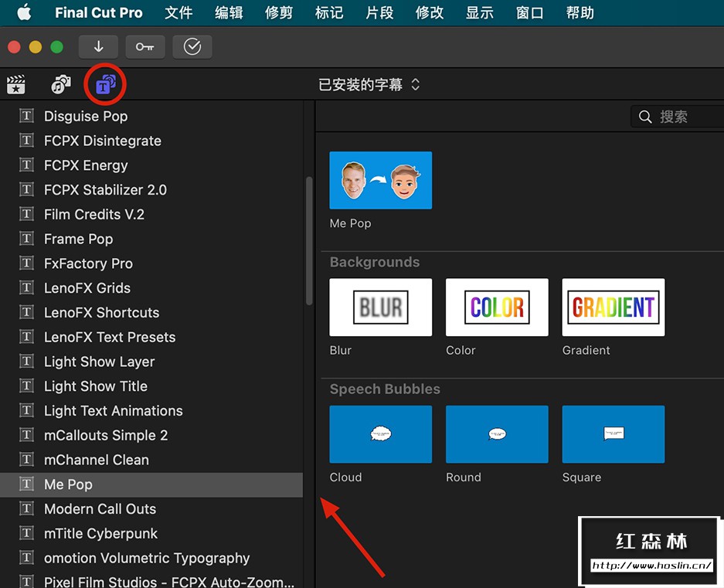Screen dimensions: 724x588
Task: Open the 修改 menu
Action: [x=430, y=12]
